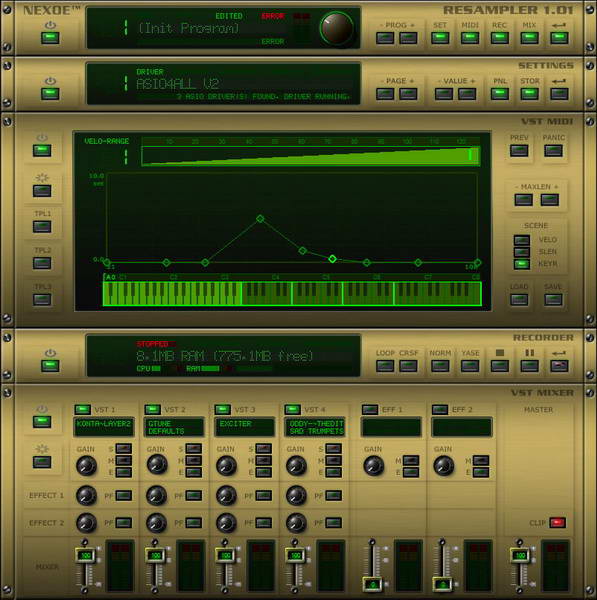Click the C4 key zone on the keyboard
This screenshot has height=600, width=597.
click(267, 293)
